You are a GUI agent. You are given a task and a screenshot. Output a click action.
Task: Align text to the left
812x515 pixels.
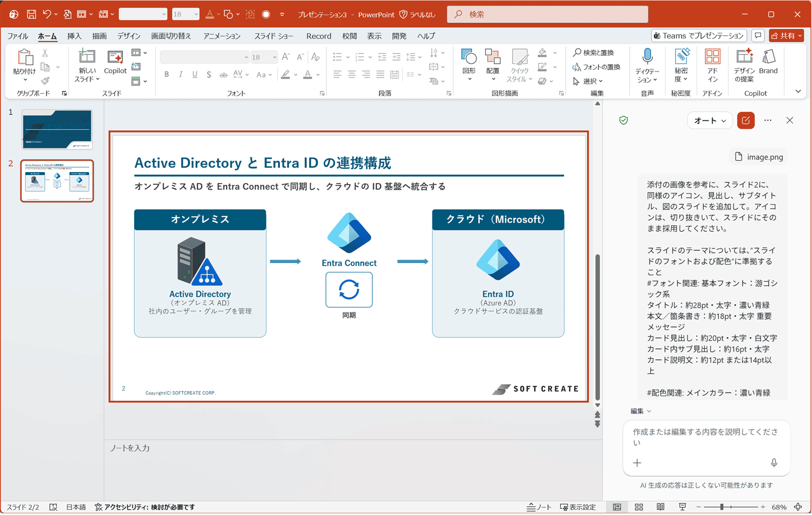(x=337, y=75)
